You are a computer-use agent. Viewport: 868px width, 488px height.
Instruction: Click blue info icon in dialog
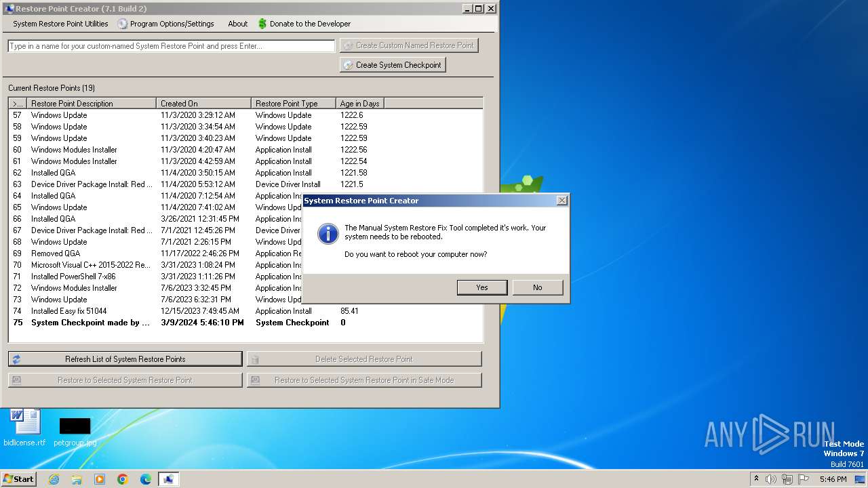coord(328,234)
